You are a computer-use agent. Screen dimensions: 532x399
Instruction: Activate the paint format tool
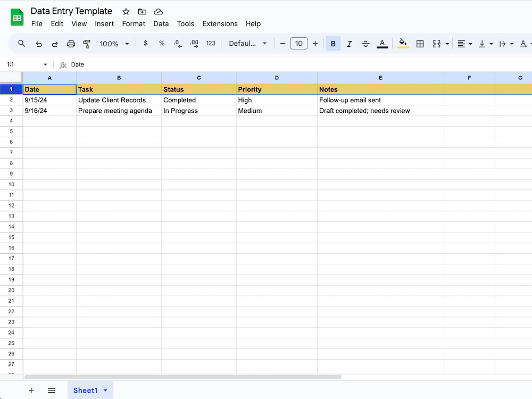click(87, 44)
